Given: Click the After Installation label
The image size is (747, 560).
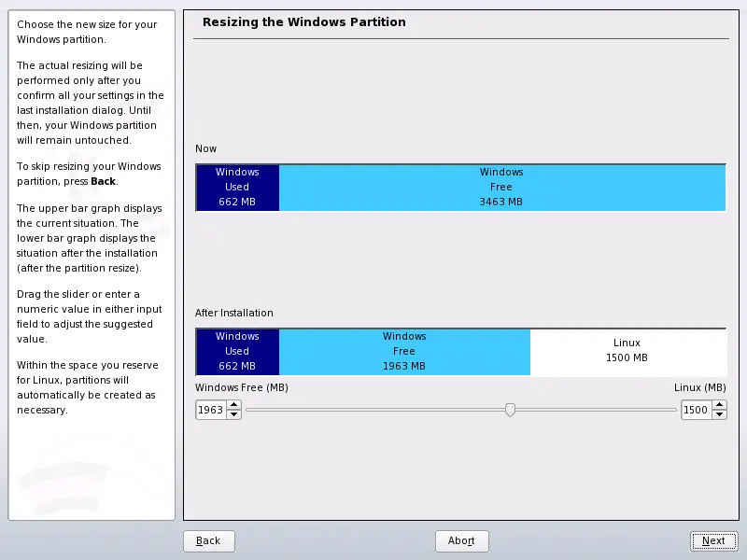Looking at the screenshot, I should (232, 313).
